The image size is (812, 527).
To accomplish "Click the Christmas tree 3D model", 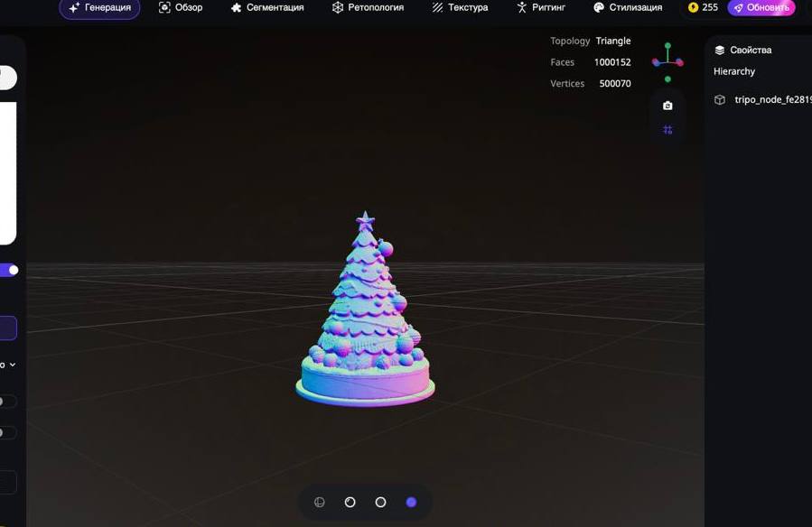I will (365, 310).
